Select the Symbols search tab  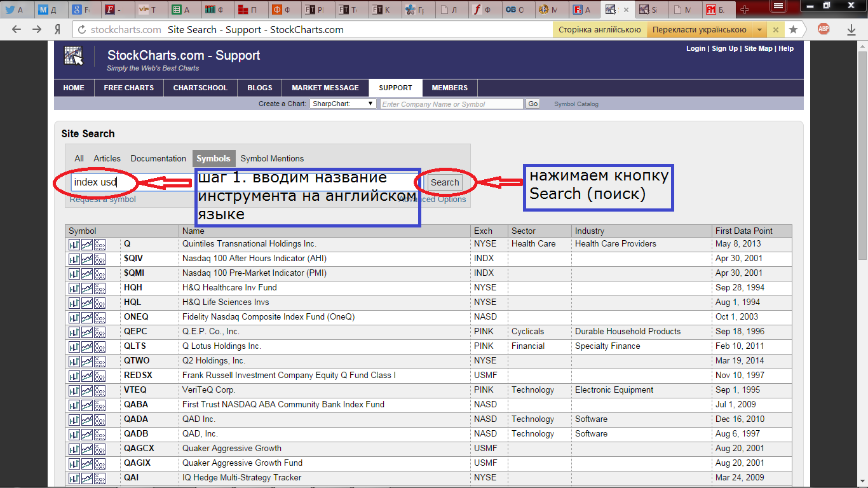(x=214, y=159)
